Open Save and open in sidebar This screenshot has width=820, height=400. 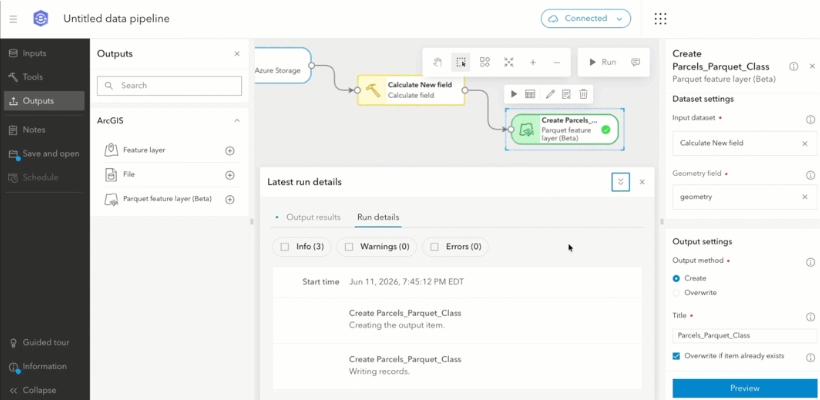coord(44,154)
